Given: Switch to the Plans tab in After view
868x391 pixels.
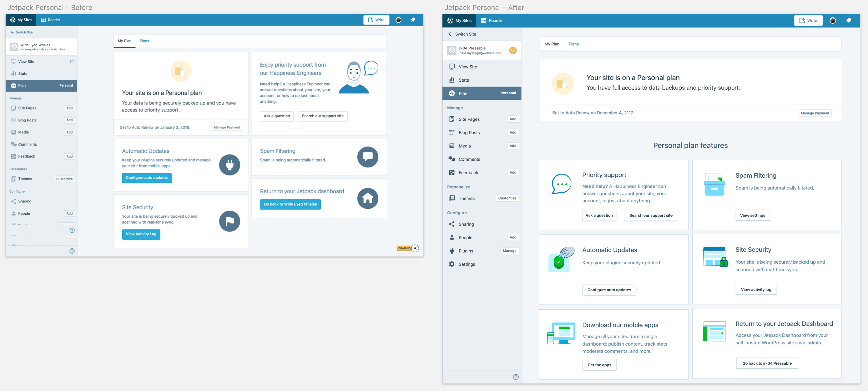Looking at the screenshot, I should (x=573, y=44).
